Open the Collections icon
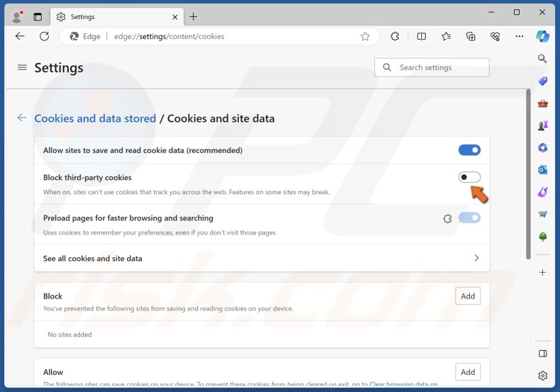The width and height of the screenshot is (560, 392). [x=471, y=36]
